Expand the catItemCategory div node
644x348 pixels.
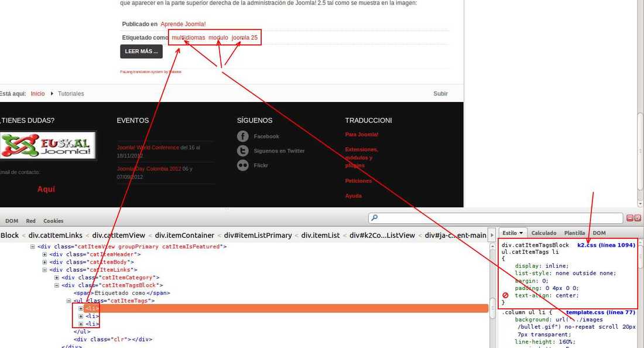pos(57,278)
